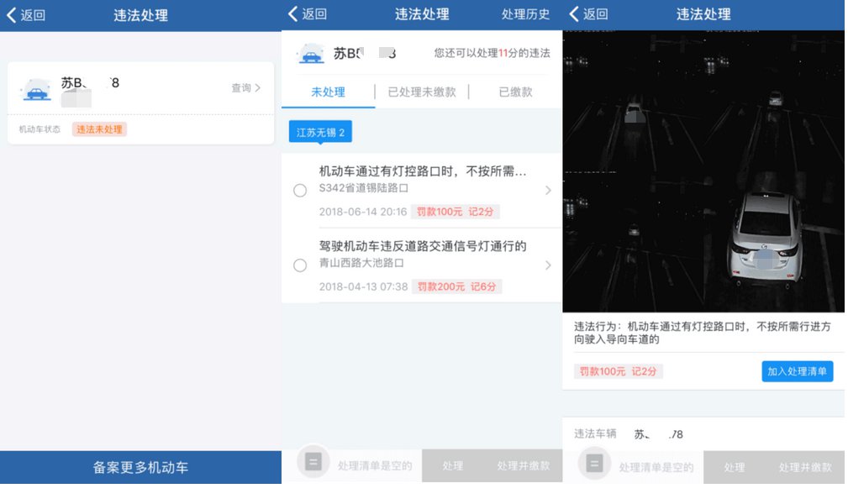Select the 未处理 tab
Image resolution: width=848 pixels, height=504 pixels.
point(328,92)
